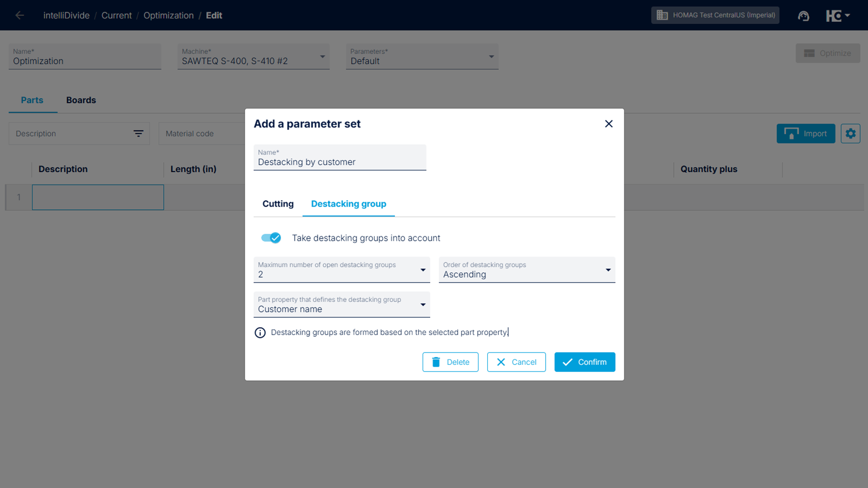This screenshot has height=488, width=868.
Task: Click the Import button
Action: (806, 133)
